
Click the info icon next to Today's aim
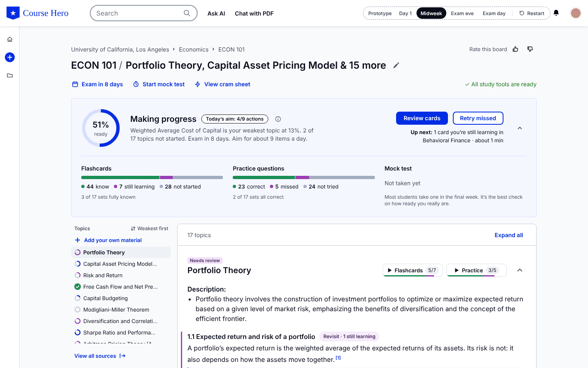coord(278,119)
